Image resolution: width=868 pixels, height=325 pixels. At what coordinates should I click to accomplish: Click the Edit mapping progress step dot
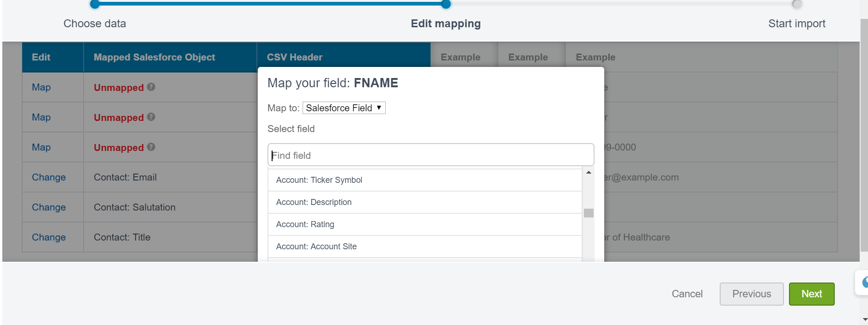pyautogui.click(x=446, y=5)
